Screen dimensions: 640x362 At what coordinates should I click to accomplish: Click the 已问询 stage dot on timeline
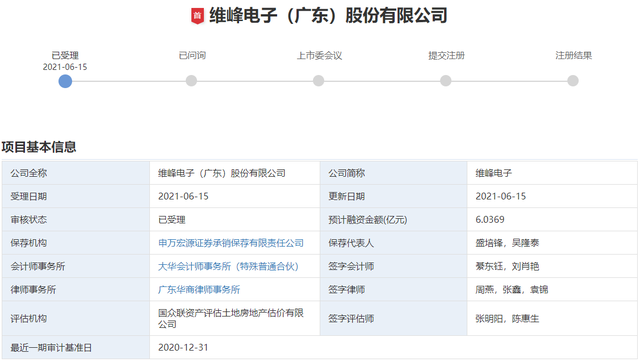tap(191, 81)
